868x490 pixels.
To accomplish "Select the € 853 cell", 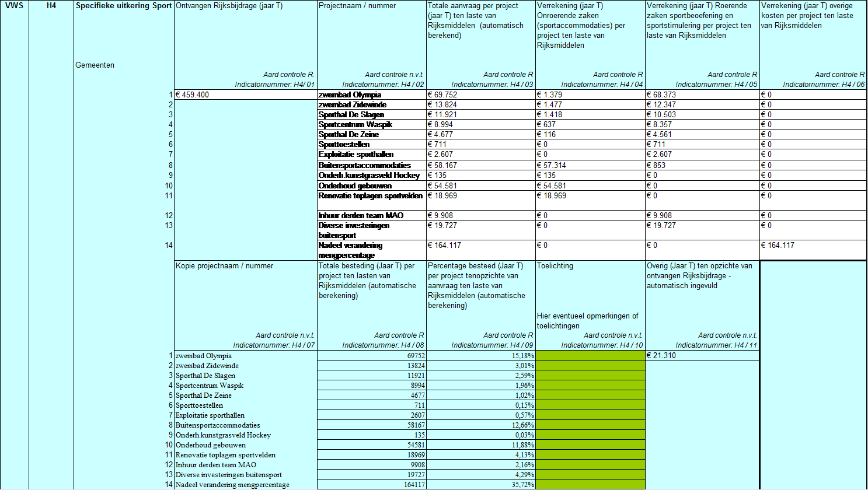I will [702, 165].
